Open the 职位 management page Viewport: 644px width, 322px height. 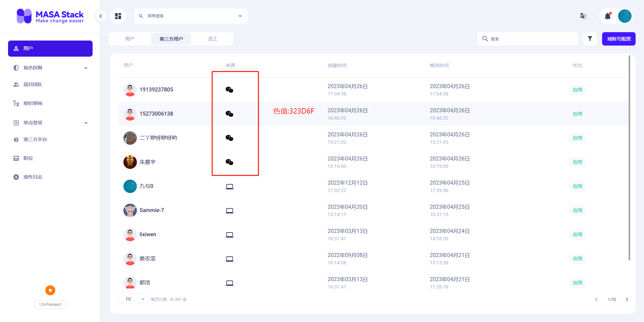(28, 158)
